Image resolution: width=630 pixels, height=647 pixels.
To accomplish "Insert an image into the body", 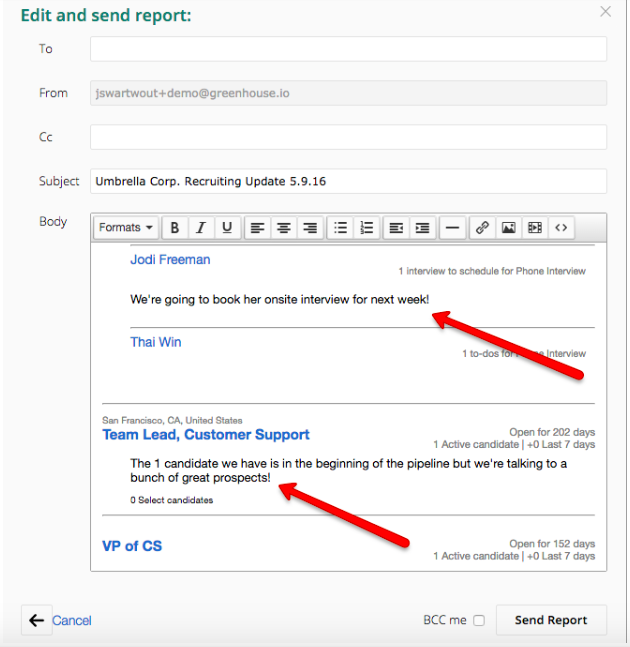I will click(509, 227).
